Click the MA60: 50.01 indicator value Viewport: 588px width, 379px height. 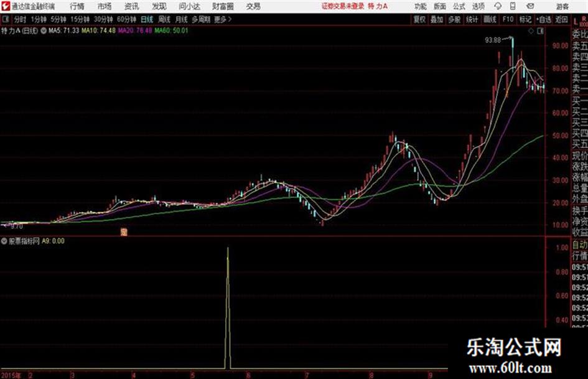point(171,30)
